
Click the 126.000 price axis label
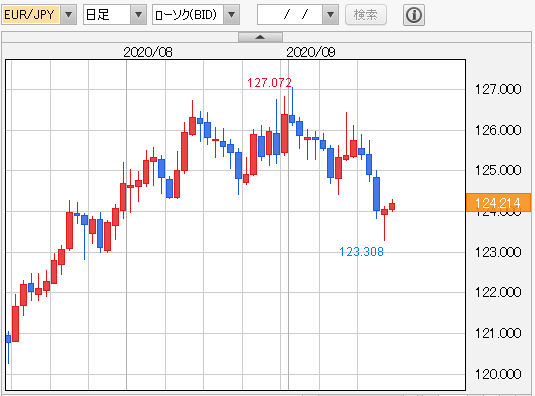coord(498,130)
